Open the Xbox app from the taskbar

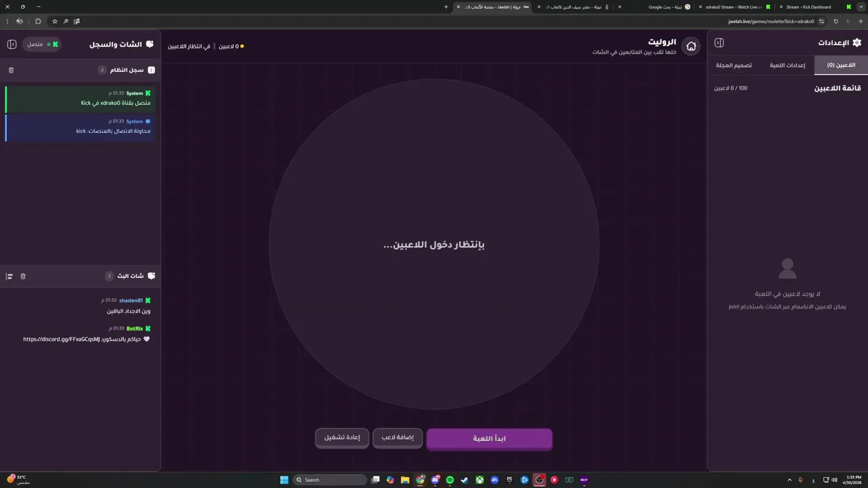point(479,480)
